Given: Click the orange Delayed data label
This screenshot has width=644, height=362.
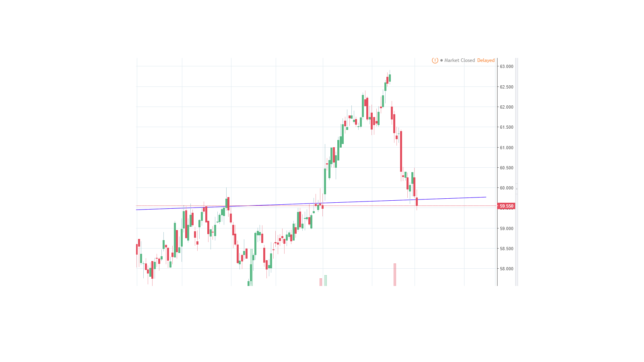Looking at the screenshot, I should point(486,60).
